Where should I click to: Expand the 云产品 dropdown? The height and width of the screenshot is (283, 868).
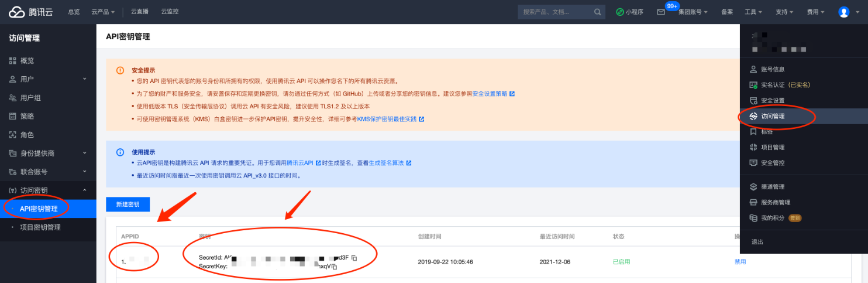coord(103,12)
